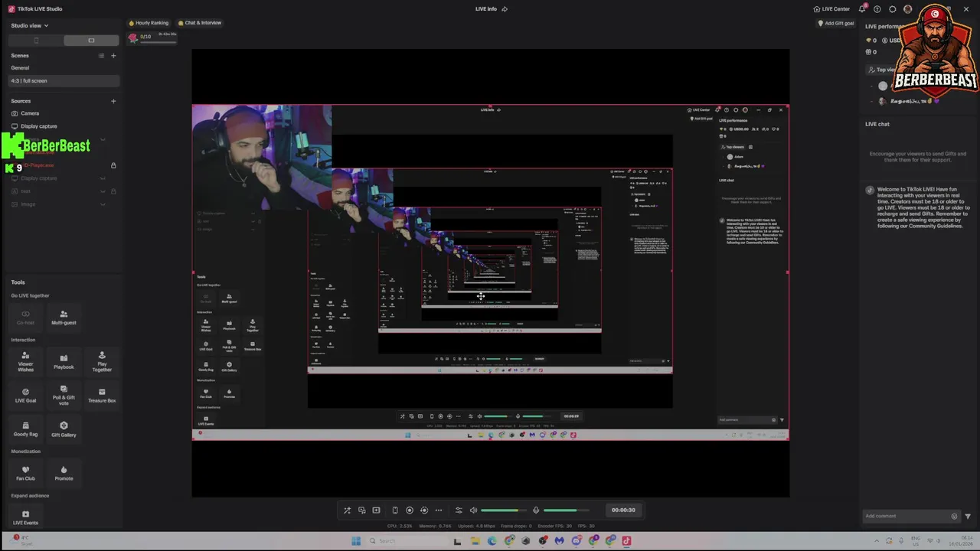Click the rose 0/10 gift goal progress
Image resolution: width=980 pixels, height=551 pixels.
(152, 37)
